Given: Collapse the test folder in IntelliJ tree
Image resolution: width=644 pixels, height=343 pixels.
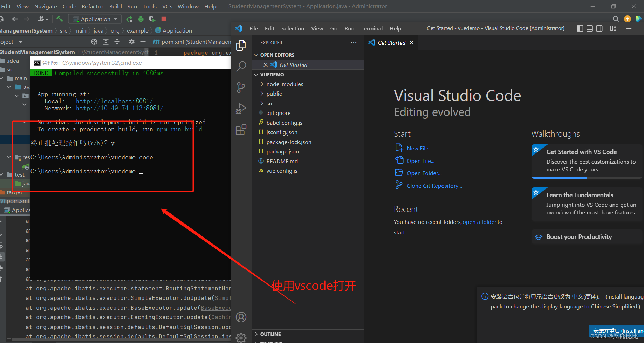Looking at the screenshot, I should tap(2, 174).
